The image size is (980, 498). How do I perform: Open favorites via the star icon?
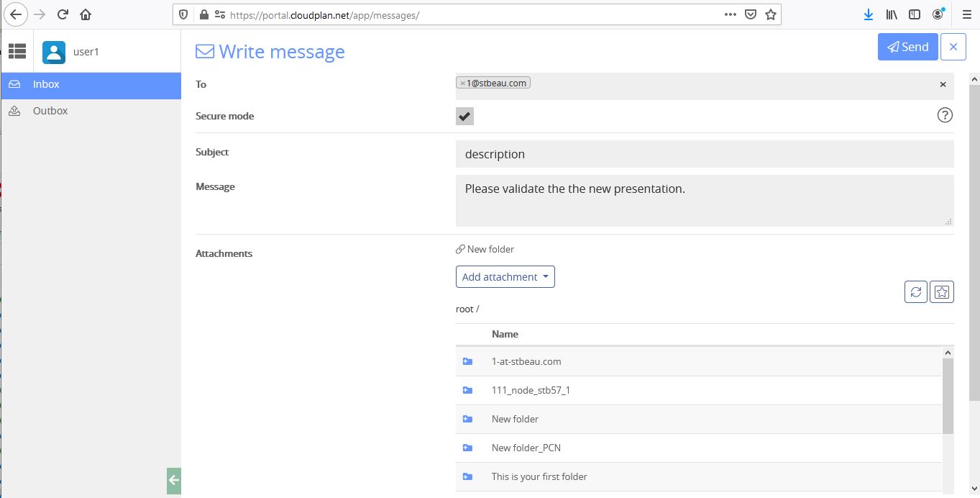pos(942,291)
